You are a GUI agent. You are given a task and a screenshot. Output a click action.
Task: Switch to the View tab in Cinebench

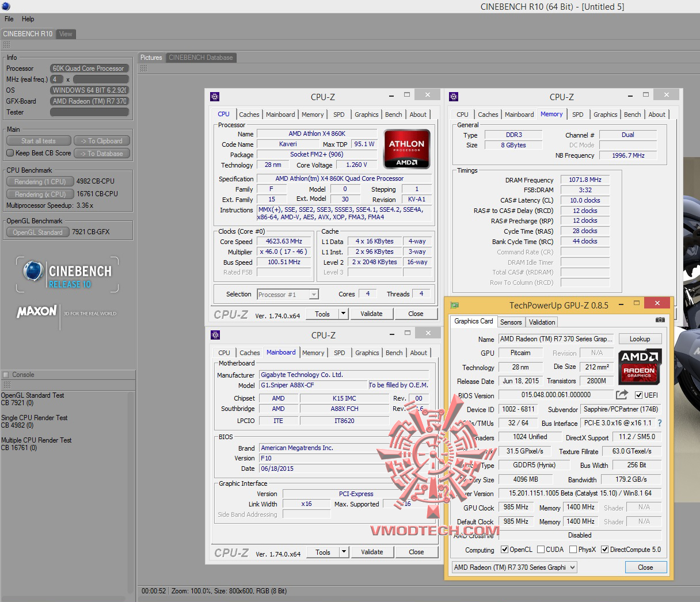66,34
